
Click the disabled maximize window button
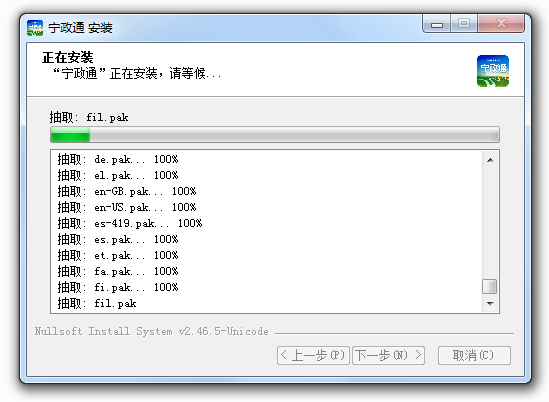(464, 24)
